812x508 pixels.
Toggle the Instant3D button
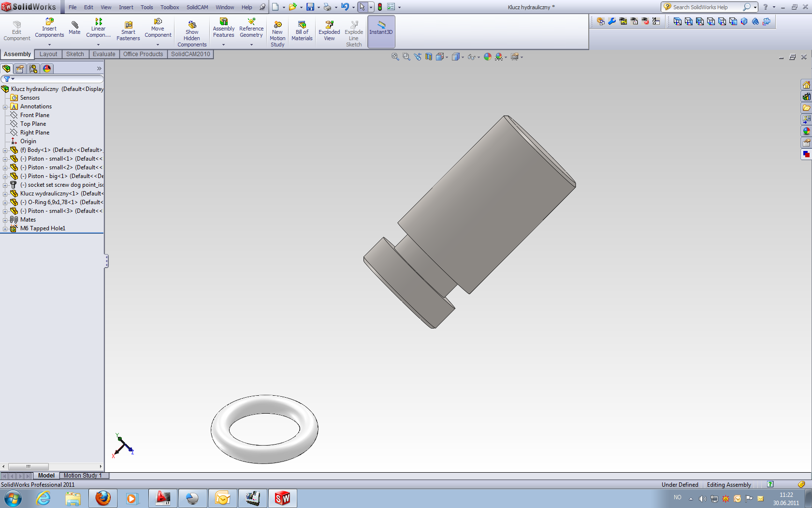[381, 31]
